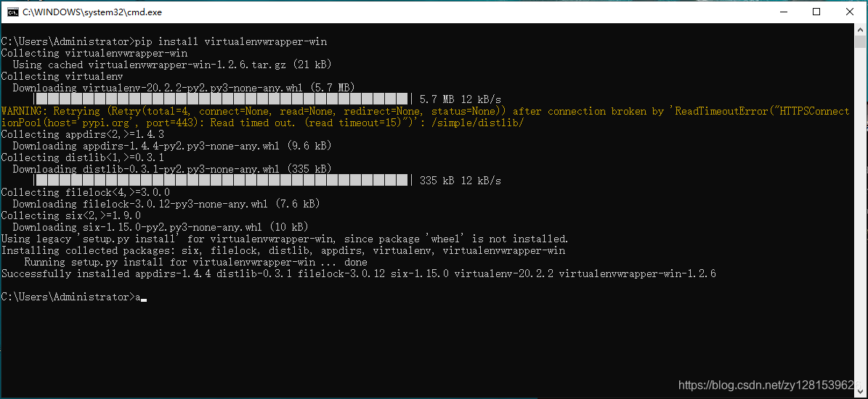Click 'Downloading filelock-3.0.12-py3-none-any.whl' line

166,204
